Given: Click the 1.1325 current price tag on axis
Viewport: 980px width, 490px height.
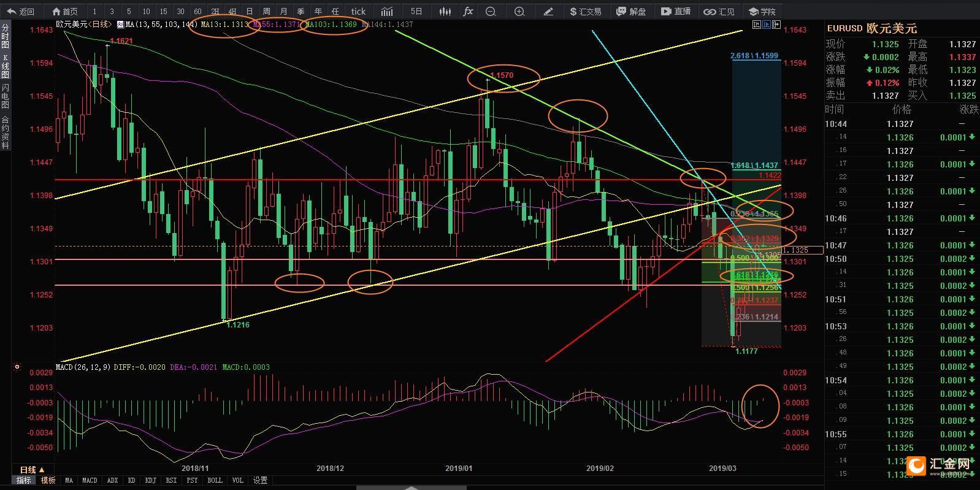Looking at the screenshot, I should tap(804, 250).
